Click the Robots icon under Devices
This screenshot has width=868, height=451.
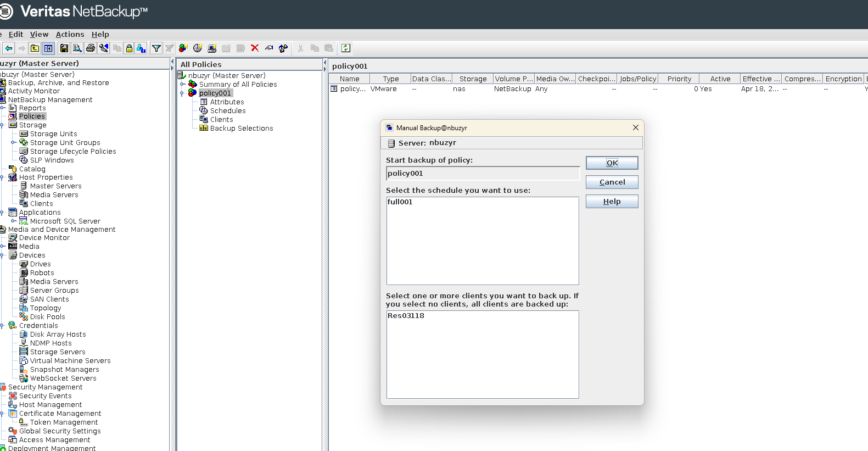click(24, 272)
